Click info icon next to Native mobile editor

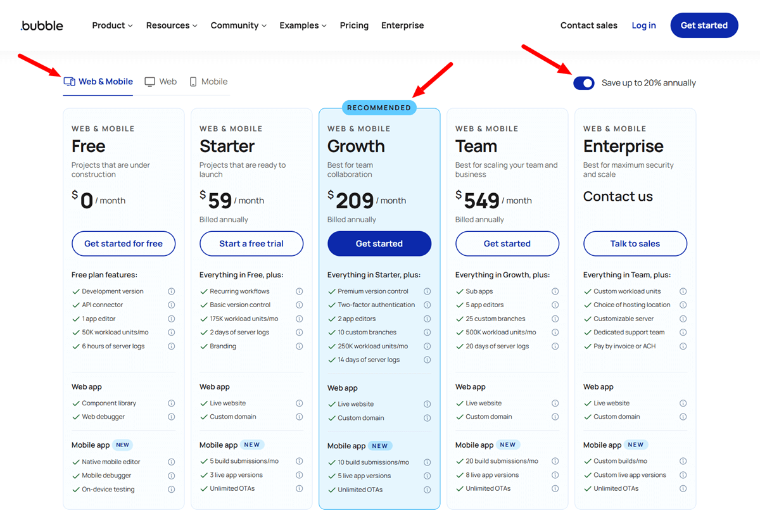click(x=171, y=462)
